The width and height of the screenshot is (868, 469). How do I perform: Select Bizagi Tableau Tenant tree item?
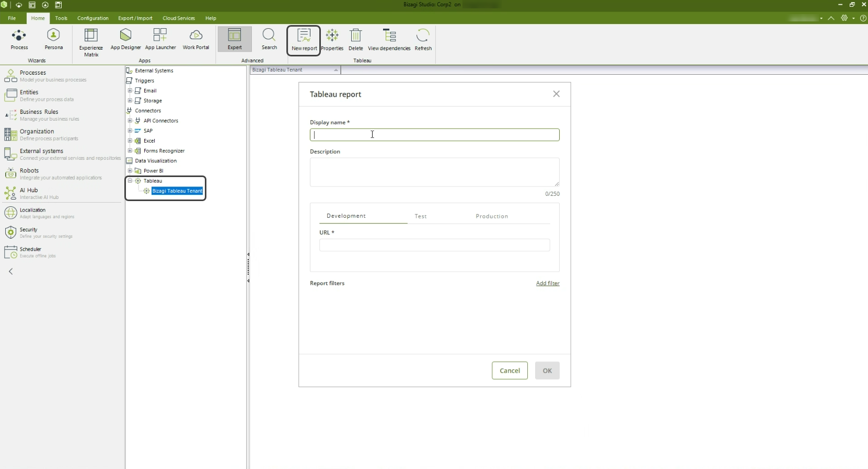coord(177,191)
